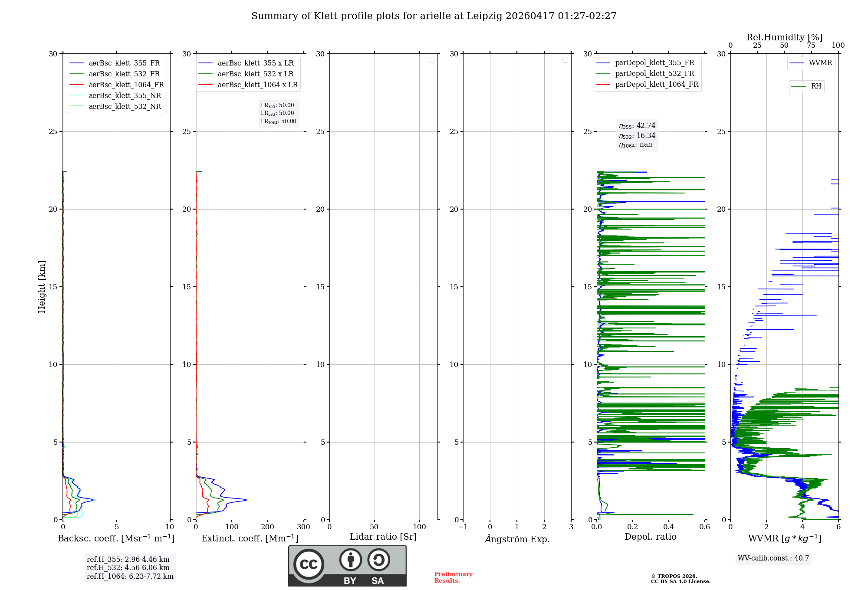The image size is (868, 590).
Task: Click the red 'Preliminary Results.' notice
Action: [454, 577]
